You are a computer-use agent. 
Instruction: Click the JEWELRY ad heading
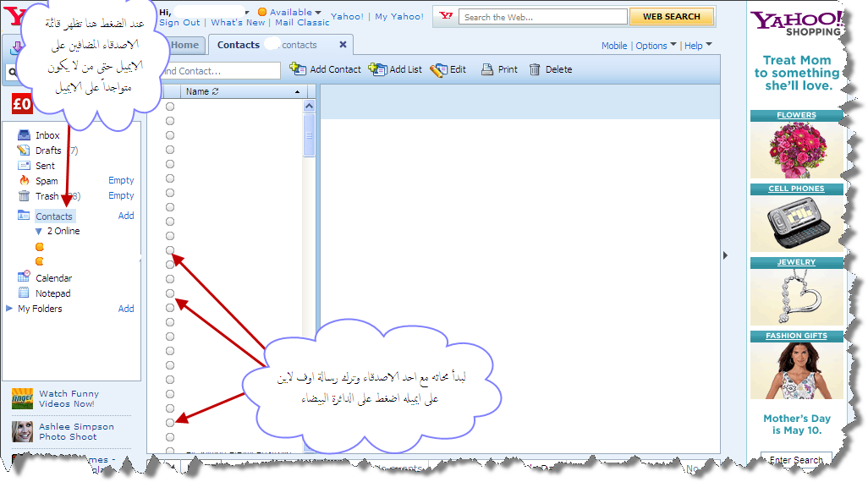pyautogui.click(x=796, y=262)
